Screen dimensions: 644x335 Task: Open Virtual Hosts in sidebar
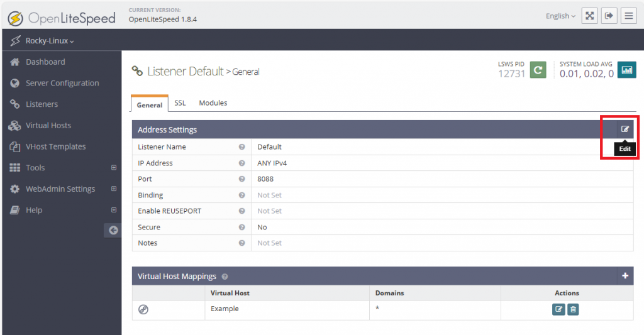point(48,125)
